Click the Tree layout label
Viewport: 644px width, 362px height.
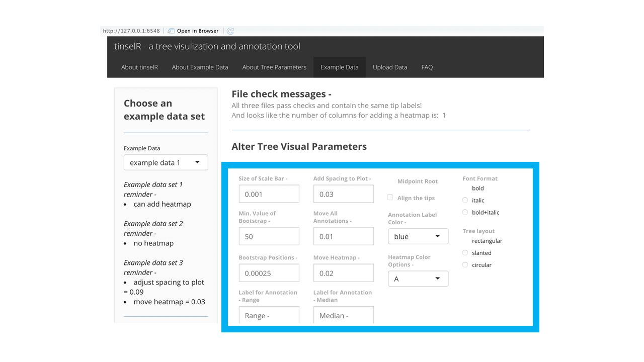479,231
